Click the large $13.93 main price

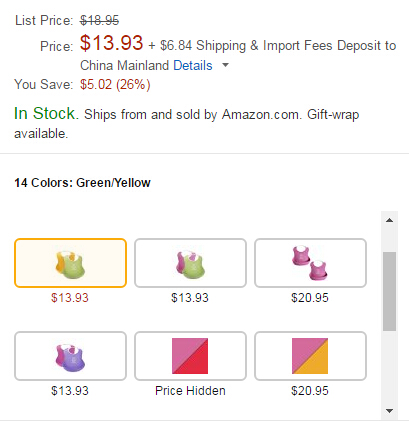111,43
